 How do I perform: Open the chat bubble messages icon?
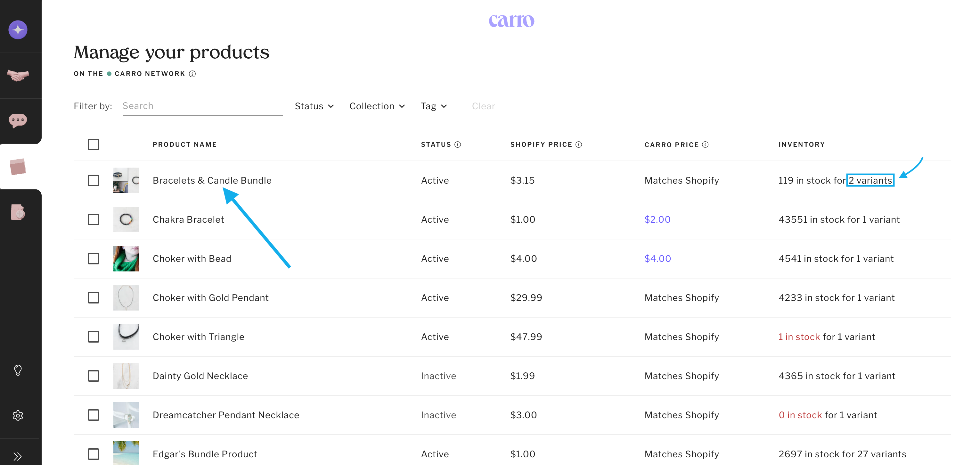tap(18, 121)
